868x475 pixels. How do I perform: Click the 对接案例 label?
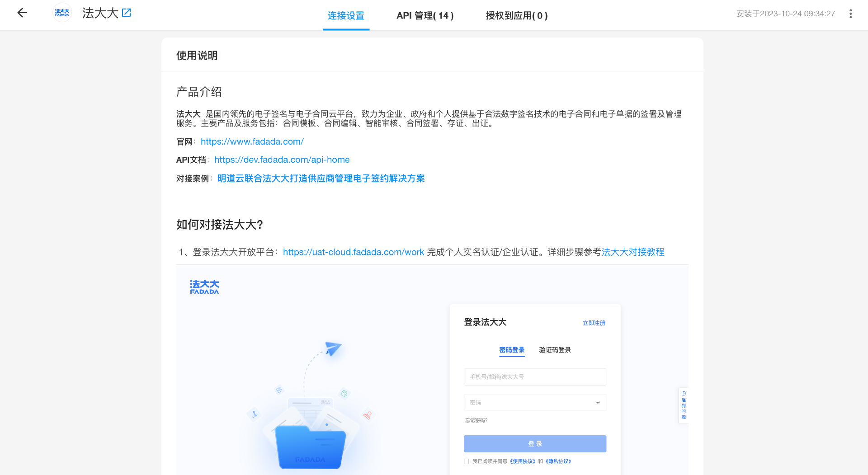coord(193,179)
